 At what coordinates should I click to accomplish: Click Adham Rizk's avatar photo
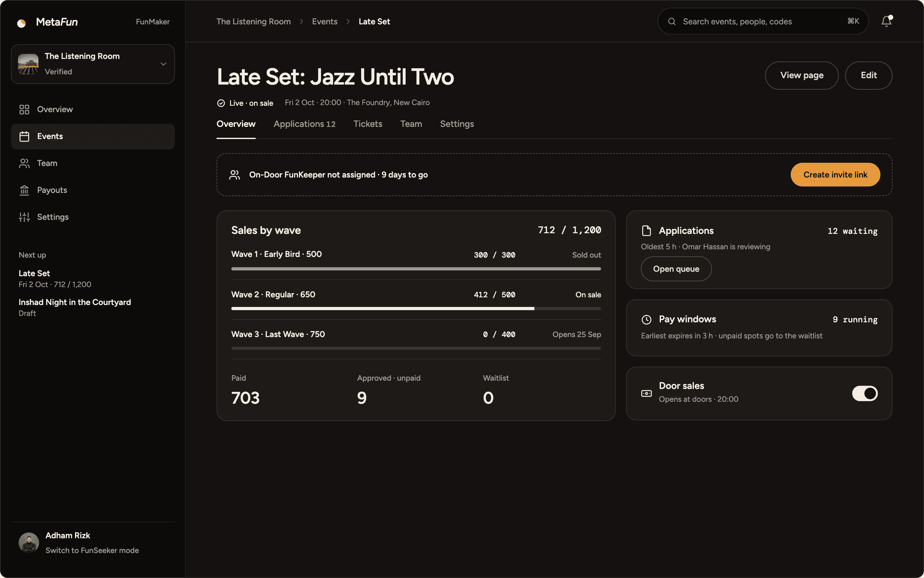coord(29,542)
